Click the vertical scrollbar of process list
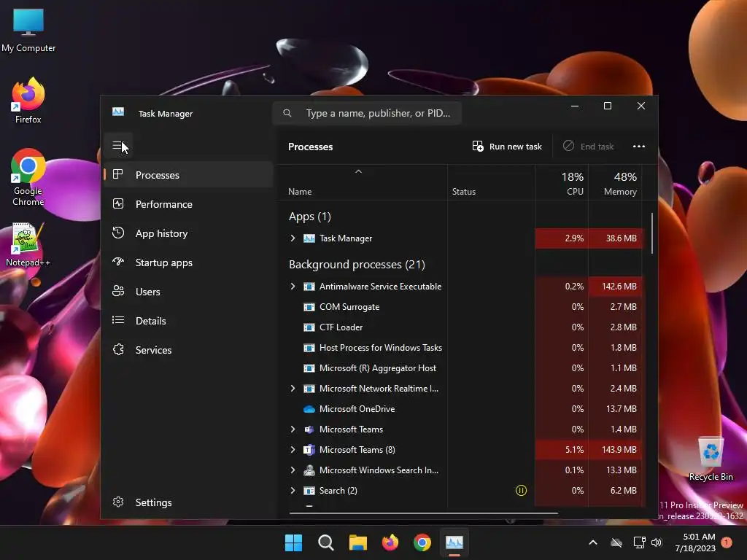Viewport: 747px width, 560px height. (651, 233)
